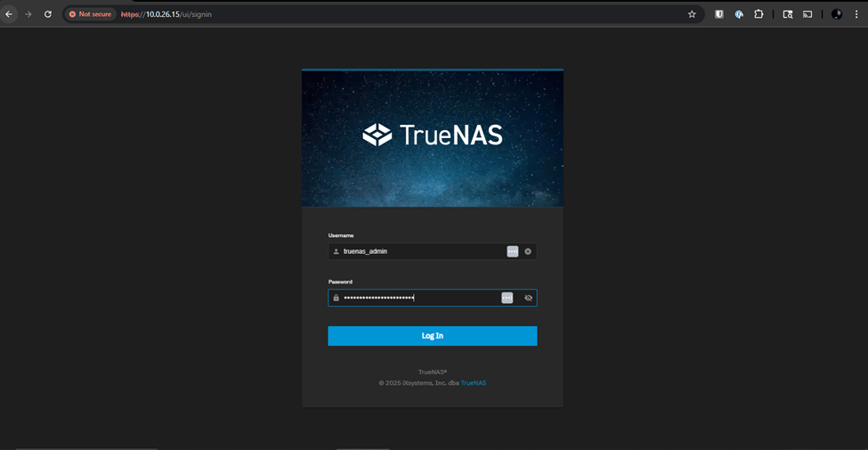Open the tab search icon in toolbar

[x=787, y=14]
